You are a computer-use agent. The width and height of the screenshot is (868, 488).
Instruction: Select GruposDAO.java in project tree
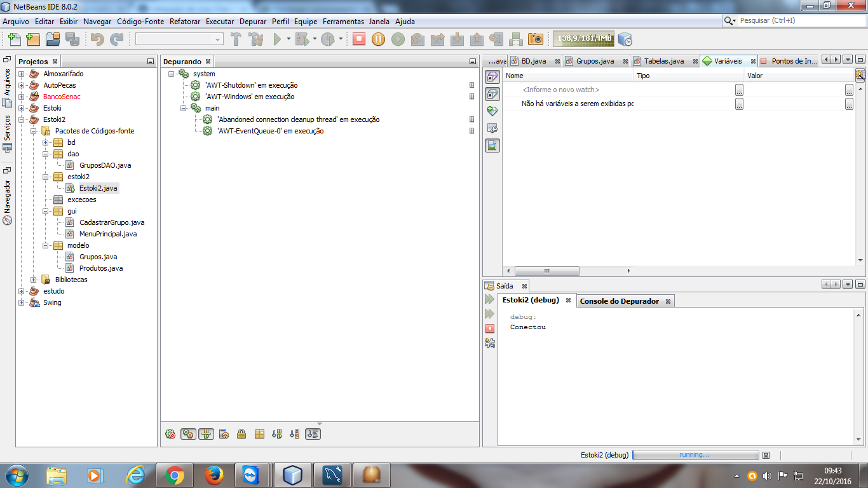(105, 165)
